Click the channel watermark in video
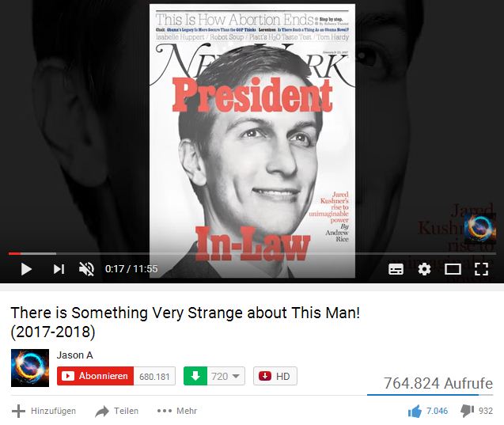 pyautogui.click(x=480, y=228)
